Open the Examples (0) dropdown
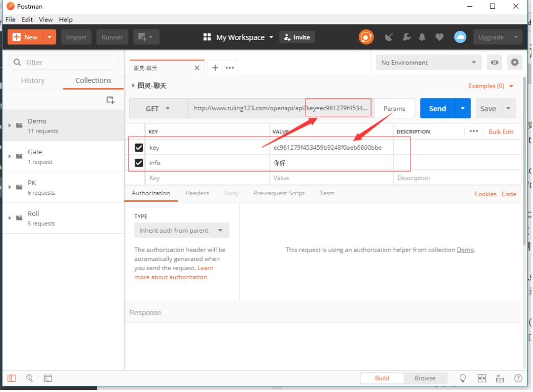The height and width of the screenshot is (392, 533). tap(490, 86)
